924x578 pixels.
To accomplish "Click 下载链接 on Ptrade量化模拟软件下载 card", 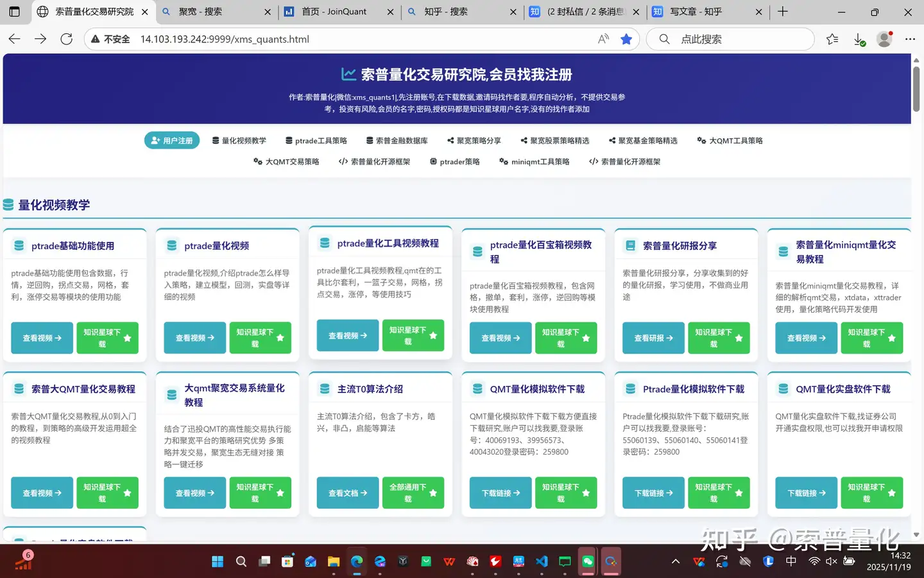I will pyautogui.click(x=654, y=493).
